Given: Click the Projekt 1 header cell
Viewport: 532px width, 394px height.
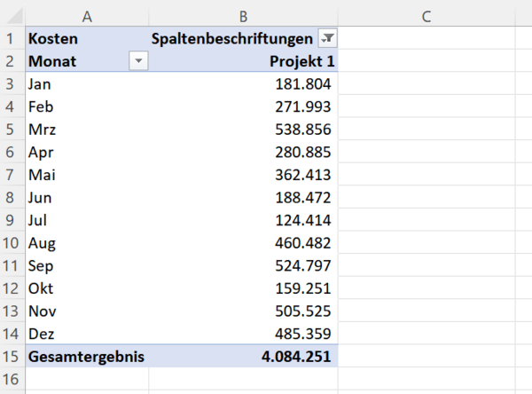Looking at the screenshot, I should (243, 61).
